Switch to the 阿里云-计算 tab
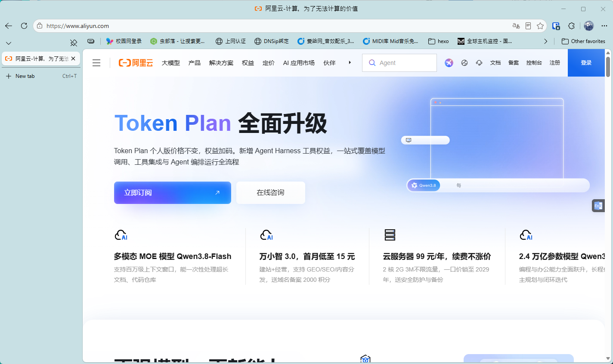Image resolution: width=613 pixels, height=364 pixels. (41, 59)
